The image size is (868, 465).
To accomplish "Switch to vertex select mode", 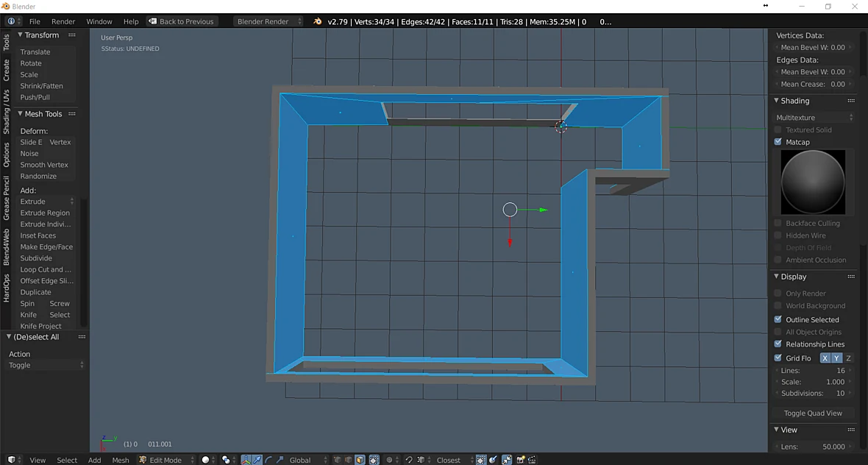I will pos(337,459).
